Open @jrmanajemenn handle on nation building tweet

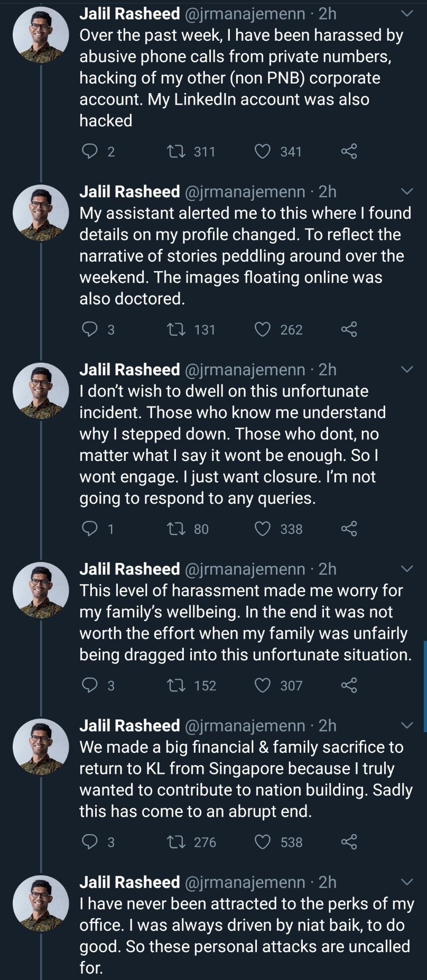click(x=245, y=726)
